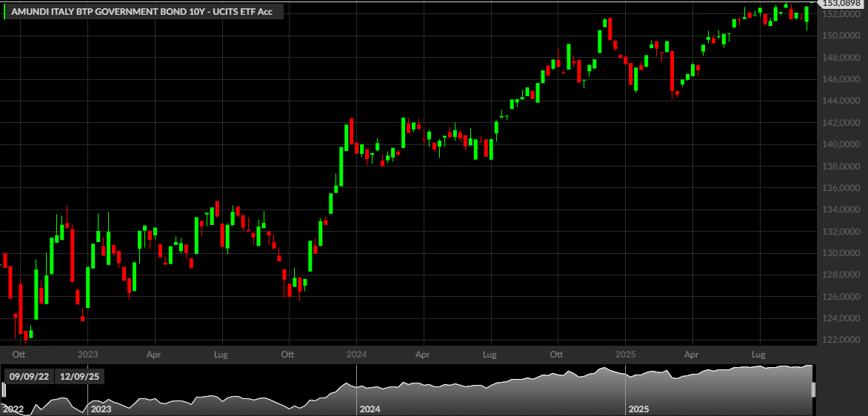
Task: Click the AMUNDI ITALY BTP GOVERNMENT BOND title label
Action: pos(141,11)
